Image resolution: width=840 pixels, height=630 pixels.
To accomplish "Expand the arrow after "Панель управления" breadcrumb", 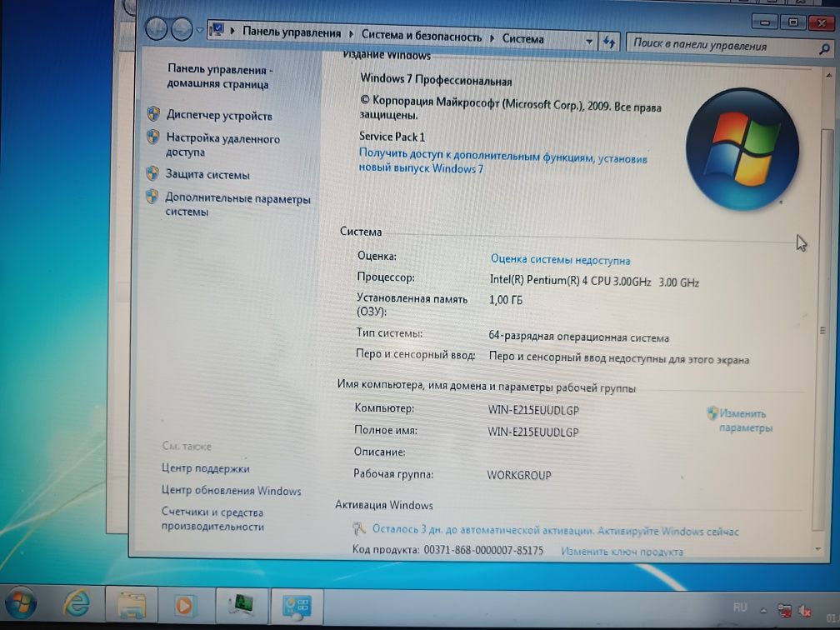I will [x=352, y=33].
